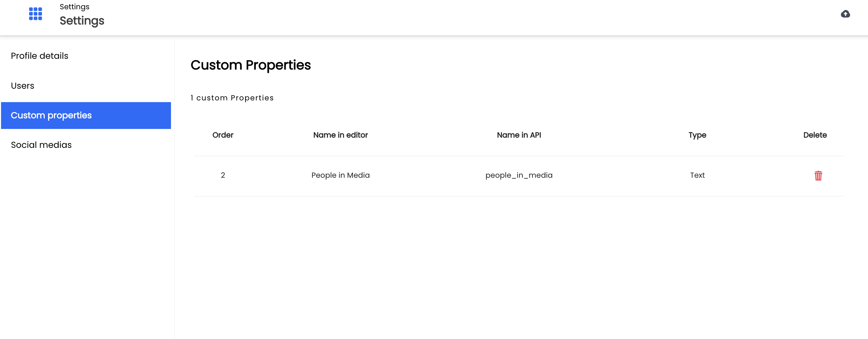
Task: Open the Profile details section
Action: 39,56
